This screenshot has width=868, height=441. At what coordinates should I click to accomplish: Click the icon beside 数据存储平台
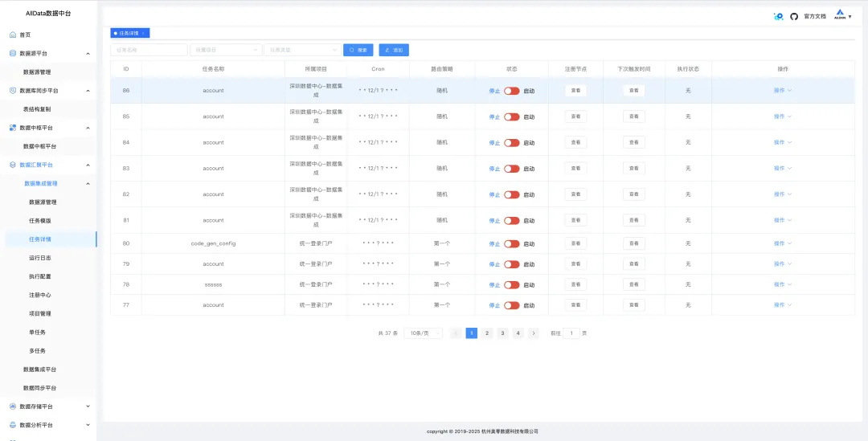tap(13, 406)
